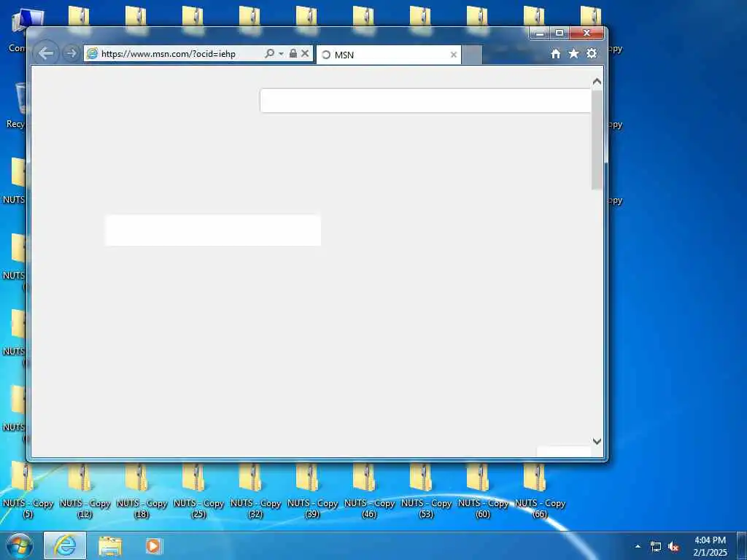The width and height of the screenshot is (747, 560).
Task: Open a new blank tab
Action: tap(472, 55)
